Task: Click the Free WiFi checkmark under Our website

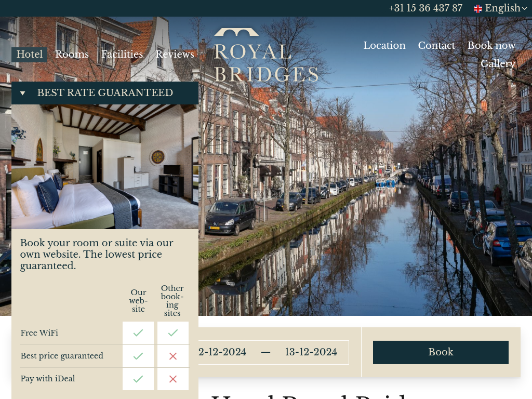Action: click(x=138, y=333)
